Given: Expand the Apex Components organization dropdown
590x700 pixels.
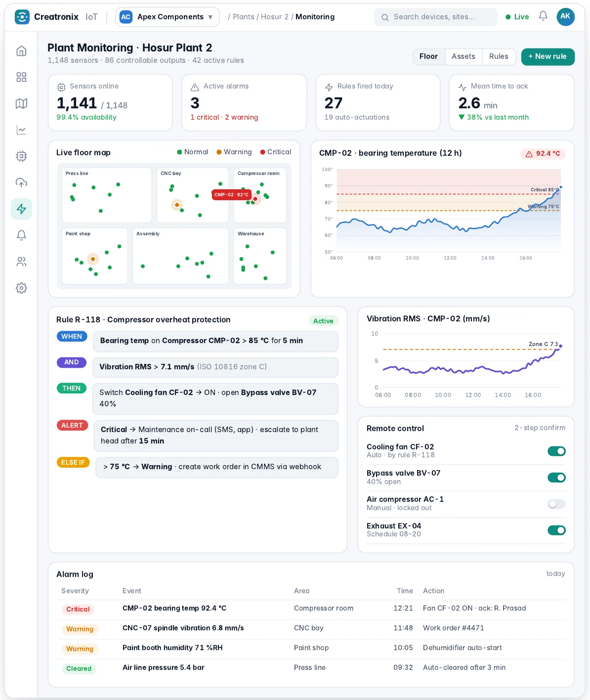Looking at the screenshot, I should tap(168, 17).
